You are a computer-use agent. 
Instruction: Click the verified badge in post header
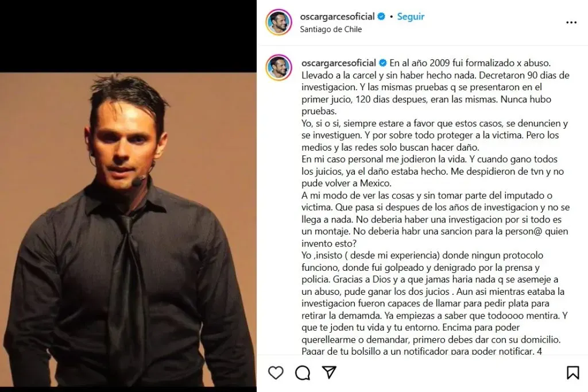381,17
